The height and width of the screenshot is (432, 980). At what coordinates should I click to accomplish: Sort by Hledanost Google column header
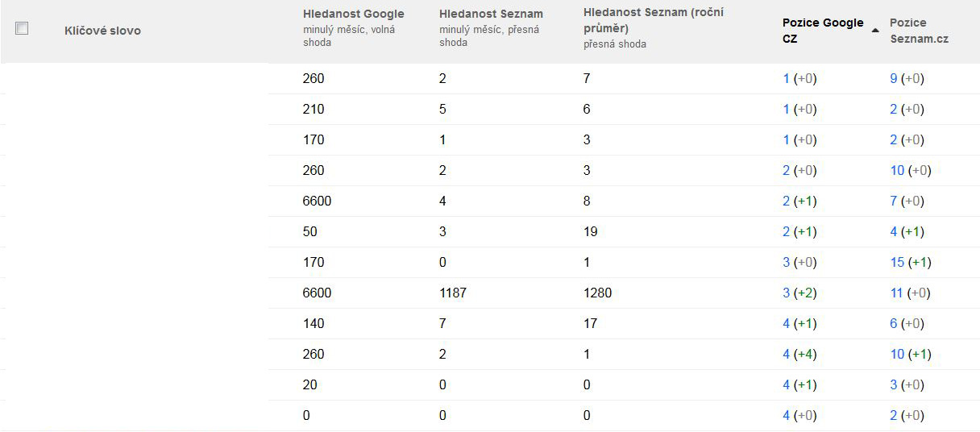(353, 14)
